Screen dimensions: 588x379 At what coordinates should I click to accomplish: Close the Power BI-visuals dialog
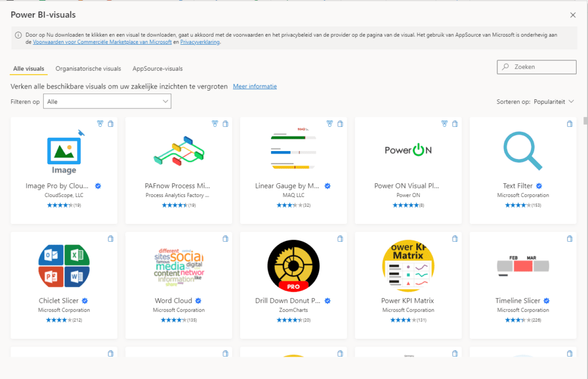pyautogui.click(x=572, y=15)
